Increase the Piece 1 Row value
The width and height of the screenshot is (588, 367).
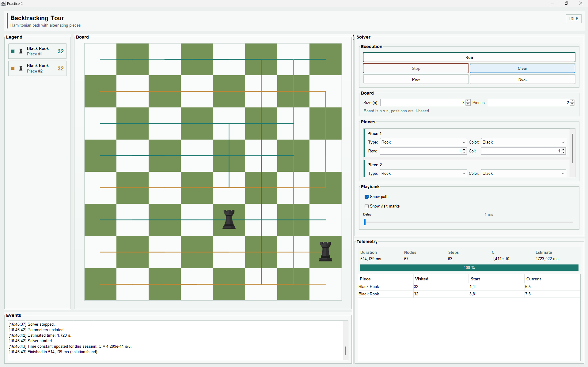(x=464, y=149)
